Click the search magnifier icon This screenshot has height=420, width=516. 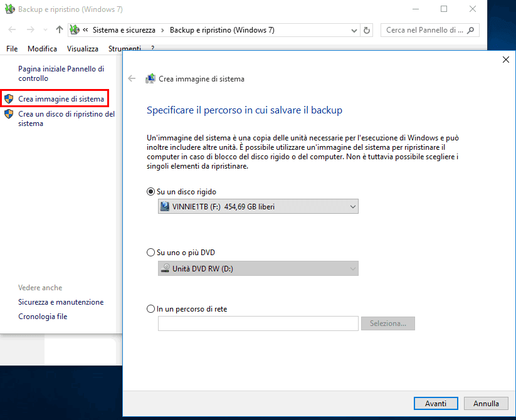[471, 30]
